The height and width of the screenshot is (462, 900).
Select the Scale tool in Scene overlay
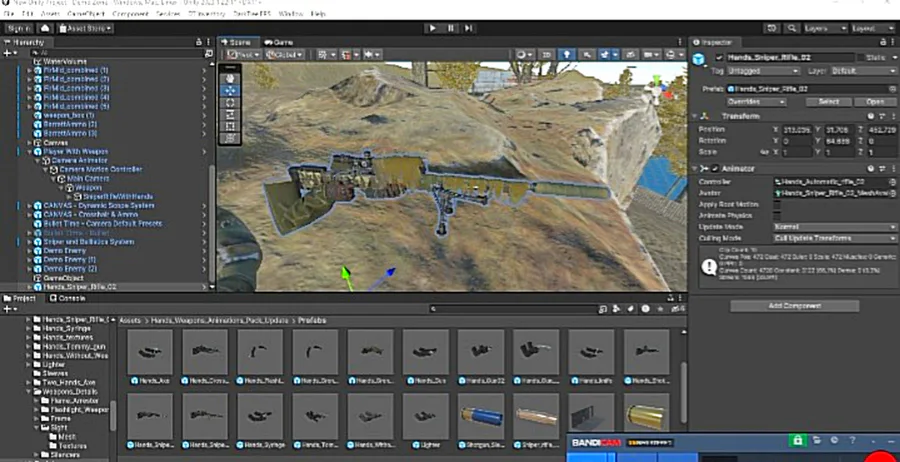tap(230, 115)
